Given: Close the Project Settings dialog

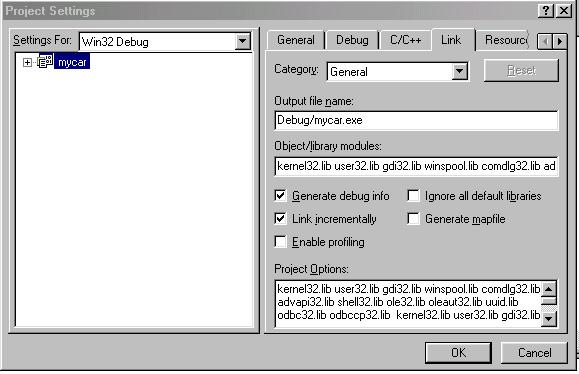Looking at the screenshot, I should pyautogui.click(x=564, y=11).
